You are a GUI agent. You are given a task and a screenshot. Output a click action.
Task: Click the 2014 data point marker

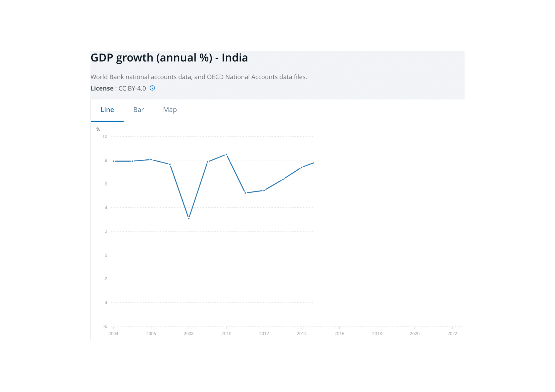pyautogui.click(x=302, y=167)
